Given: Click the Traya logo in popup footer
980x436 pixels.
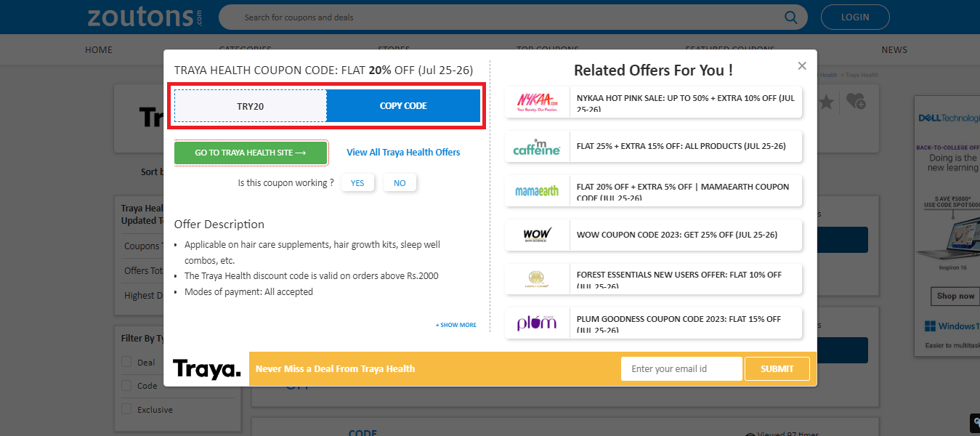Looking at the screenshot, I should 207,369.
